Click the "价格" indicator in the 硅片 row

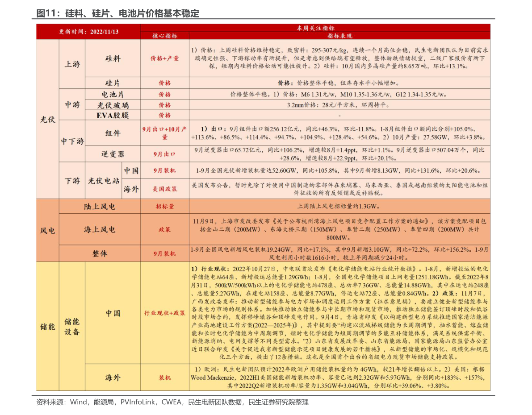point(164,83)
